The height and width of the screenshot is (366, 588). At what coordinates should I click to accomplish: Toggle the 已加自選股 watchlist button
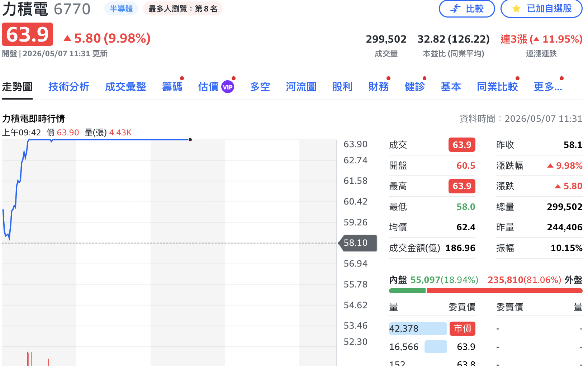pos(541,9)
